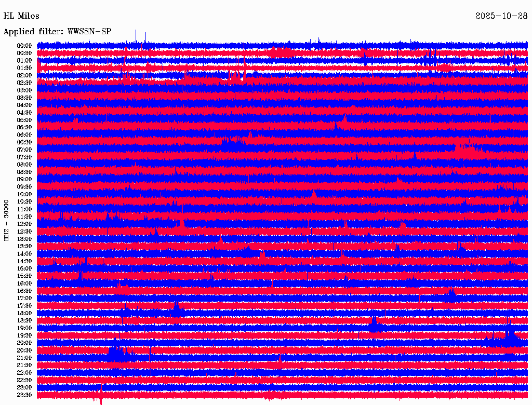Select the 10:30 time label
The width and height of the screenshot is (532, 405).
click(x=24, y=202)
